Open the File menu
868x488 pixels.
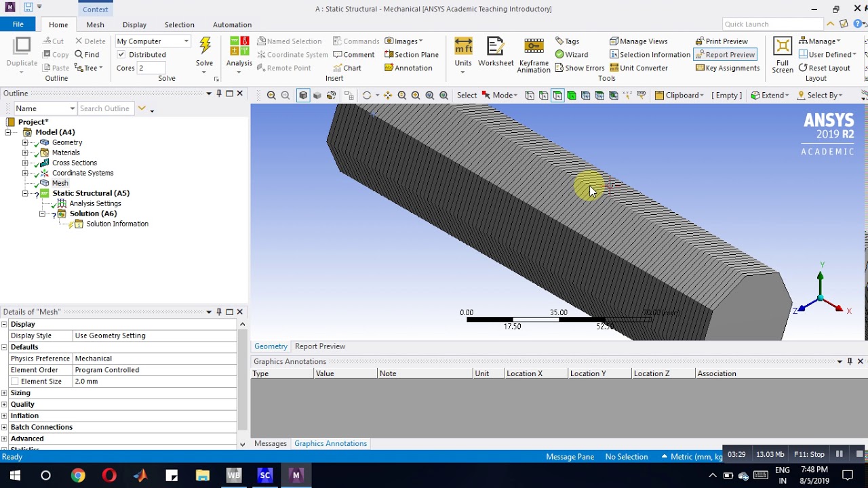pos(18,24)
